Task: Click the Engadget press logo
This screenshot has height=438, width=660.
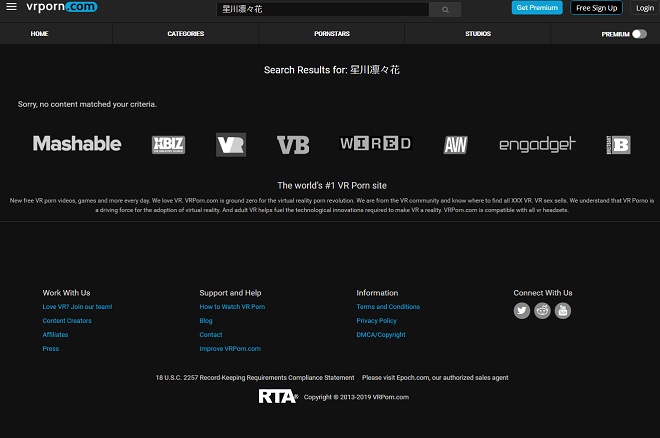Action: [537, 145]
